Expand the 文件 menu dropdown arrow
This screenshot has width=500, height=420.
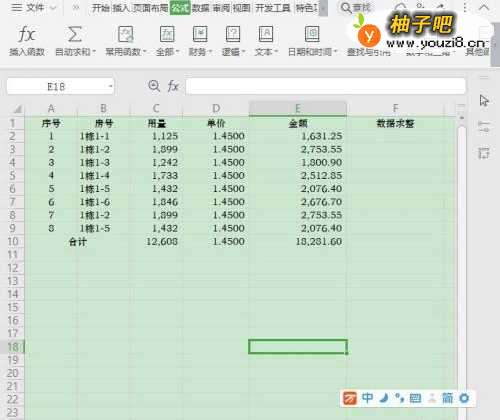click(x=53, y=8)
